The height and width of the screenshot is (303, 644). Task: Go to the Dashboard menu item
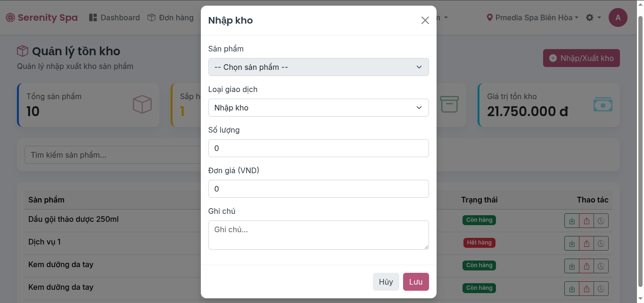114,17
